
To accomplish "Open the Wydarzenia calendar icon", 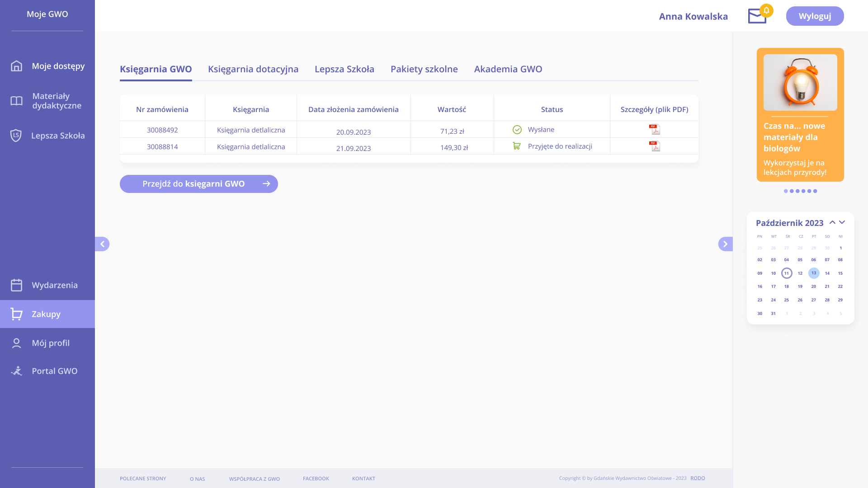I will [16, 285].
